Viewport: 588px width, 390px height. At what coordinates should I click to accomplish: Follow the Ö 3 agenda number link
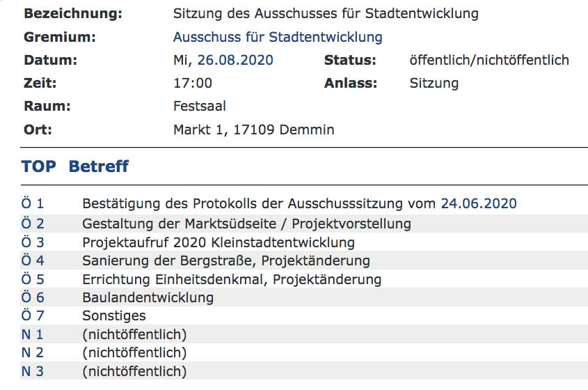pyautogui.click(x=33, y=242)
